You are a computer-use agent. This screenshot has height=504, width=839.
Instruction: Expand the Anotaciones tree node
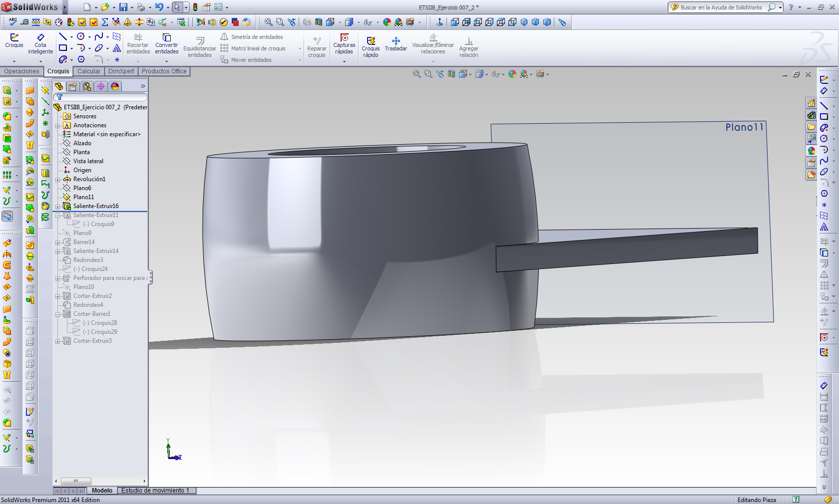pos(58,126)
